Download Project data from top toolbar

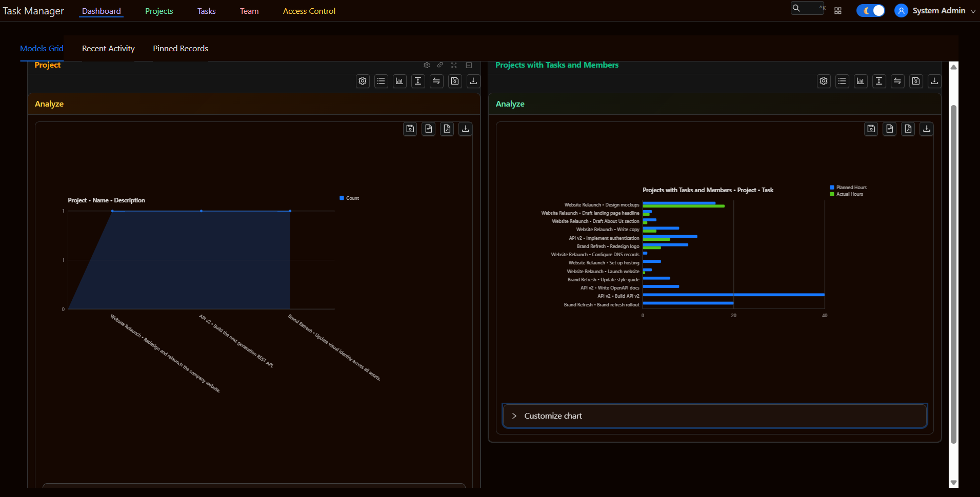click(x=473, y=81)
